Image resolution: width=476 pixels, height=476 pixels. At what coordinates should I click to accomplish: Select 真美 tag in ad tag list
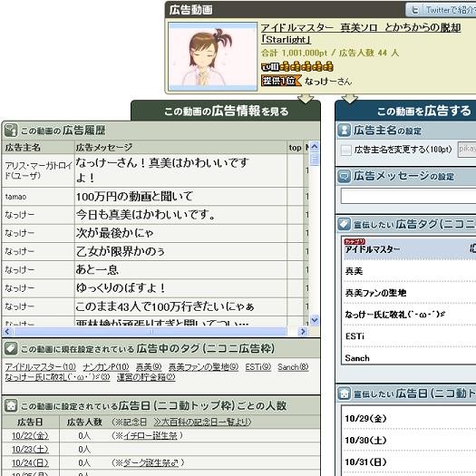click(410, 271)
